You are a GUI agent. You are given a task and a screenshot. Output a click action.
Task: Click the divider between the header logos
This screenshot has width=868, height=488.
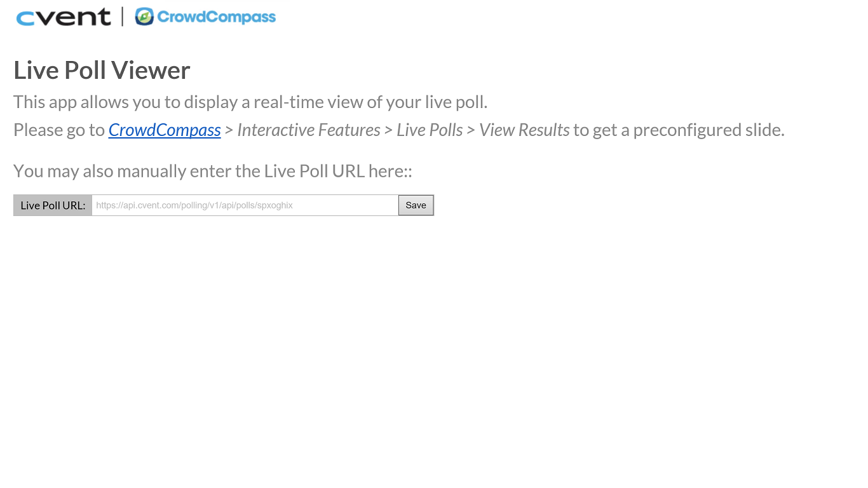point(122,17)
